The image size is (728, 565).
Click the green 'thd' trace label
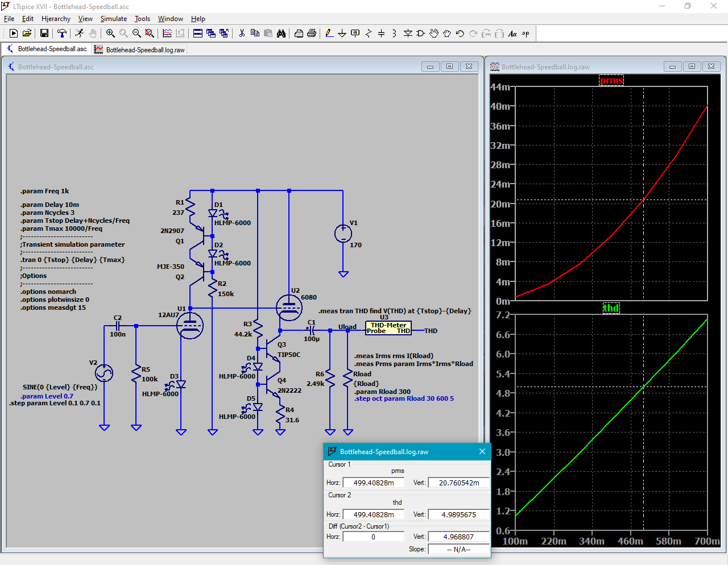(x=611, y=308)
